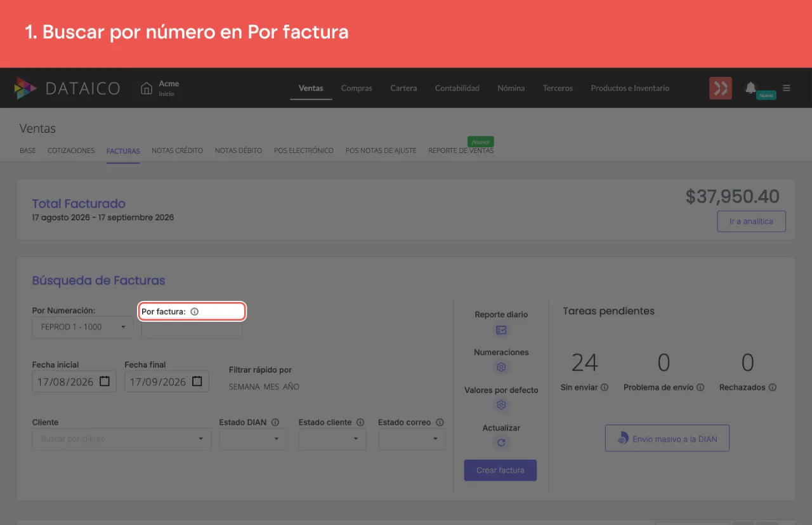The image size is (812, 525).
Task: Switch to the POS Electrónico tab
Action: (304, 150)
